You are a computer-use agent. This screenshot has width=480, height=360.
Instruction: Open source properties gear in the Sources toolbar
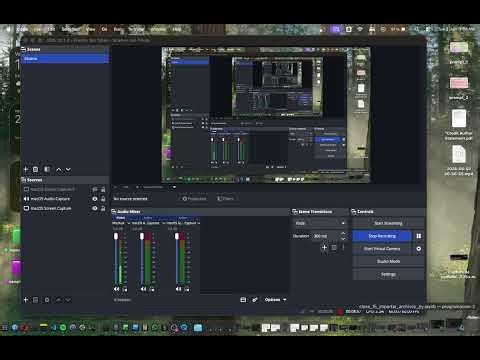(47, 300)
